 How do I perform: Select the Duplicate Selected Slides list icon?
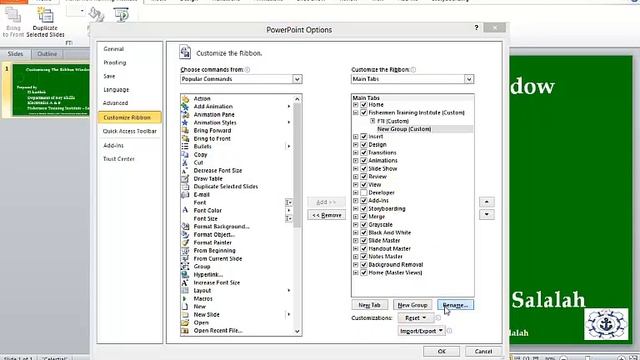185,187
